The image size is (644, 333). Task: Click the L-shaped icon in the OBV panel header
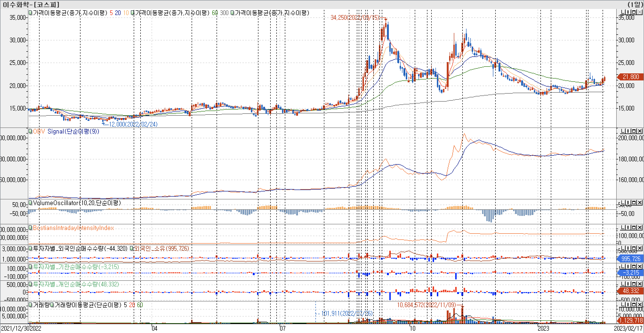coord(624,131)
